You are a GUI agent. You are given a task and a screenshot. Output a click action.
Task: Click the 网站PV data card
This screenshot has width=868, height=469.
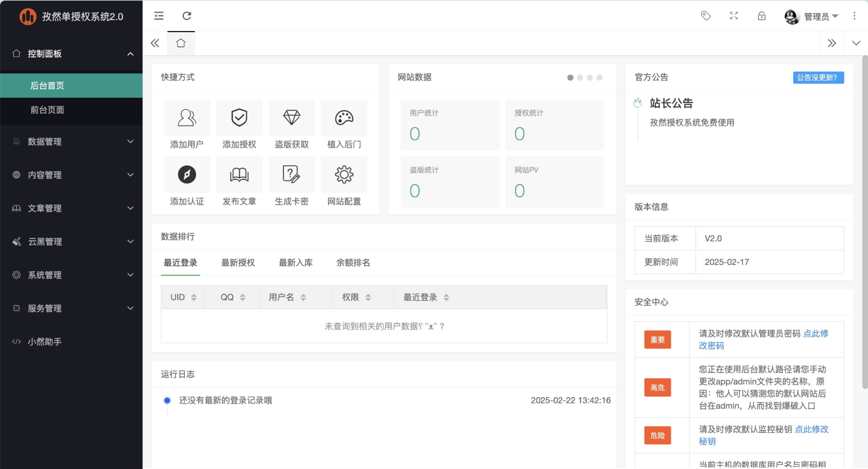pos(555,182)
